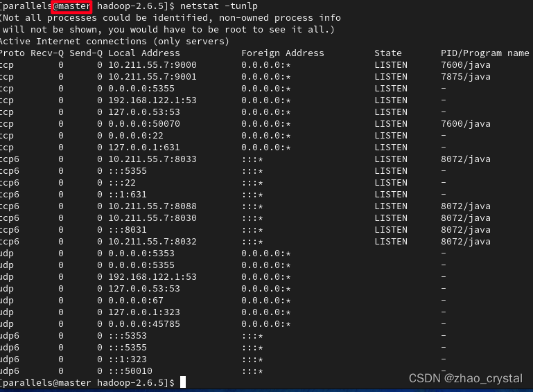Click 7600/java on the port 50070 row

tap(465, 124)
